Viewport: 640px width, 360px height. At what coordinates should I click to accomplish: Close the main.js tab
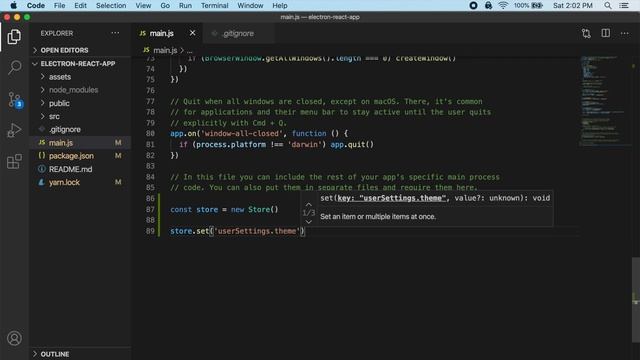pos(192,33)
